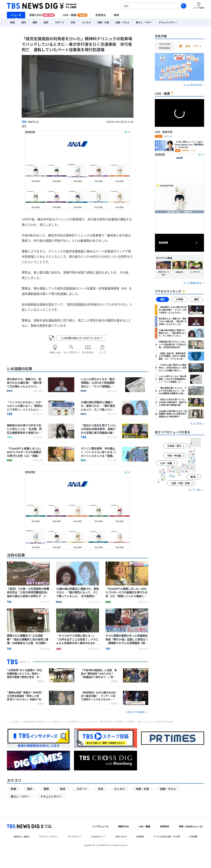Click the TBS NEWS DIG header logo
Image resolution: width=211 pixels, height=868 pixels.
click(42, 6)
